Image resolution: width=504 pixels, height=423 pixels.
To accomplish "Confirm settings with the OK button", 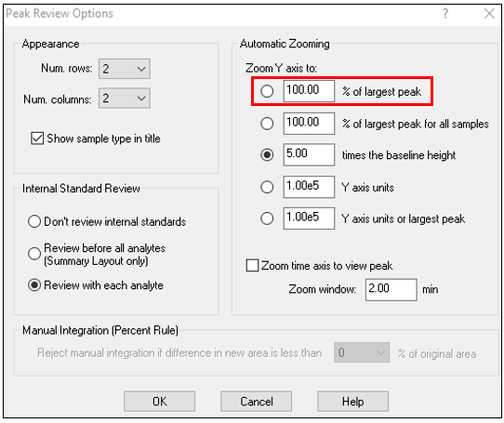I will coord(159,402).
